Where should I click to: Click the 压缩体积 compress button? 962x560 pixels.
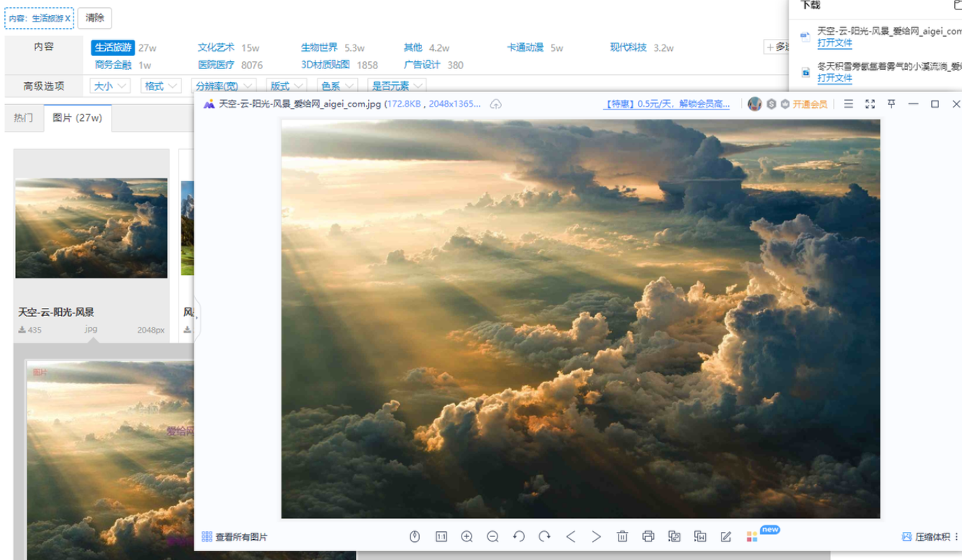click(926, 537)
